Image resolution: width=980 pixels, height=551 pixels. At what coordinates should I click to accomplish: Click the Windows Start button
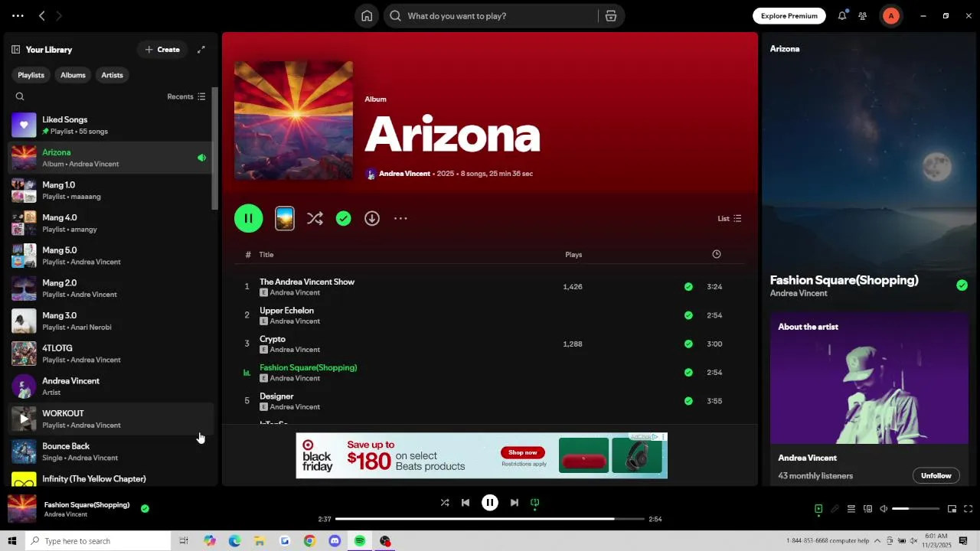11,541
